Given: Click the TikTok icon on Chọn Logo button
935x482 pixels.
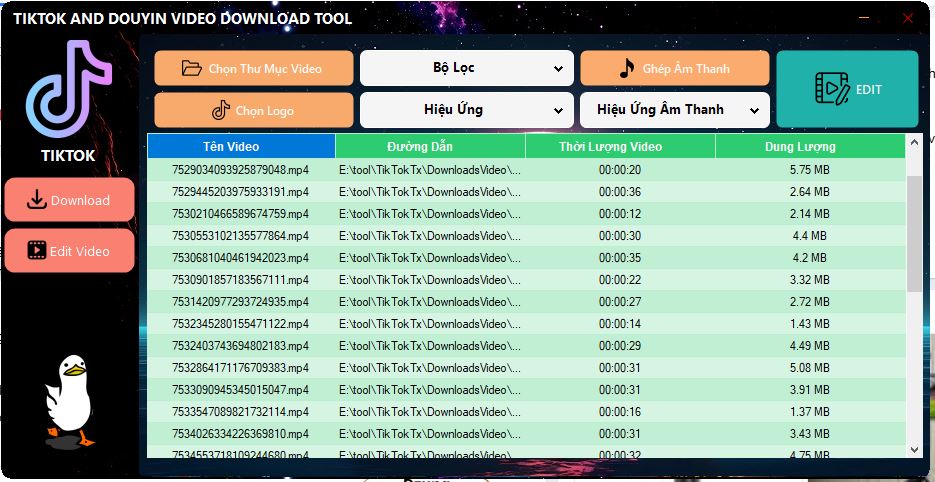Looking at the screenshot, I should tap(220, 110).
